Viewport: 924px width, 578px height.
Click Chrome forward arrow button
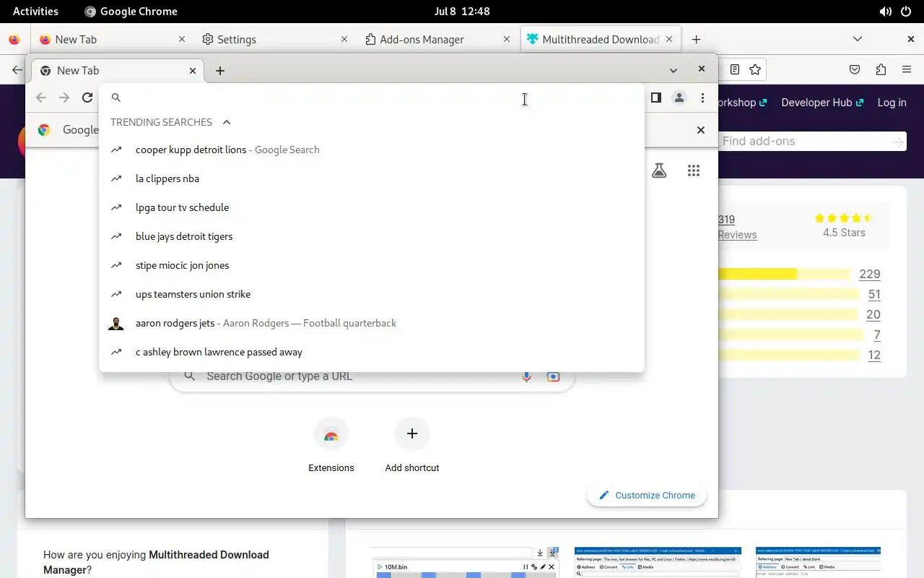point(64,98)
